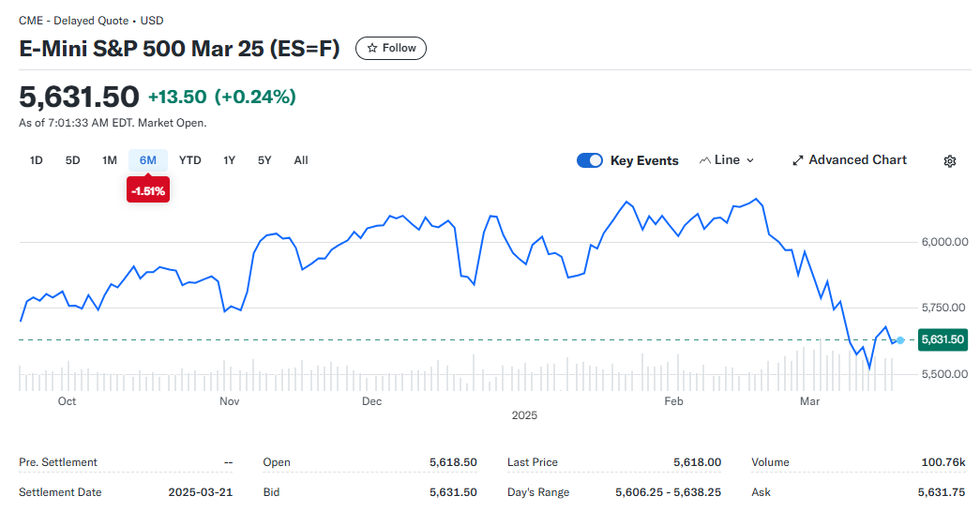Click the Pre. Settlement label
Image resolution: width=980 pixels, height=511 pixels.
(x=58, y=462)
